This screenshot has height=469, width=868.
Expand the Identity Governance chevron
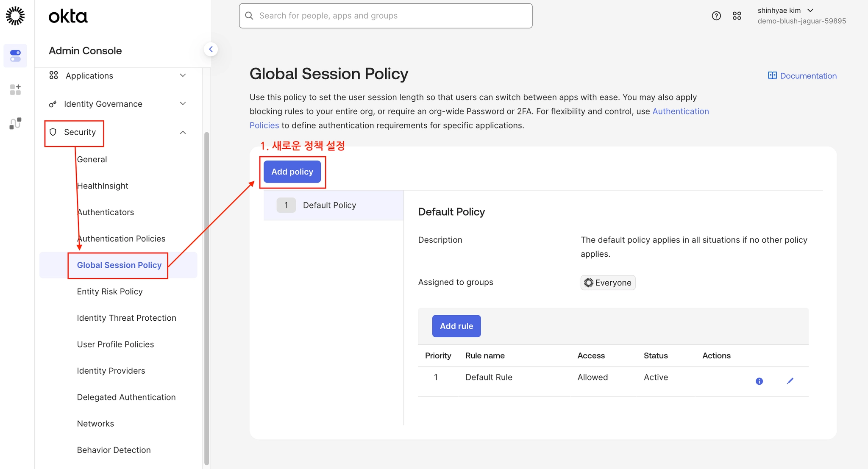[x=183, y=104]
